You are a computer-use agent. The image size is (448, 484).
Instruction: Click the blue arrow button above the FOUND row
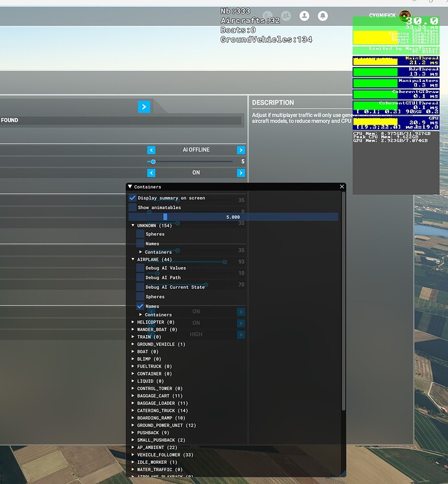point(144,107)
